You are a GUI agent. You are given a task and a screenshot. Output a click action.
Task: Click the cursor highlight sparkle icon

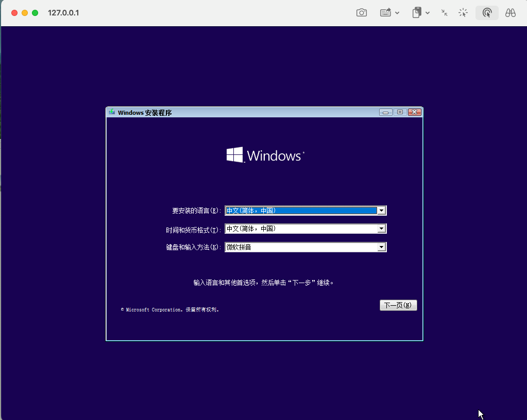463,13
